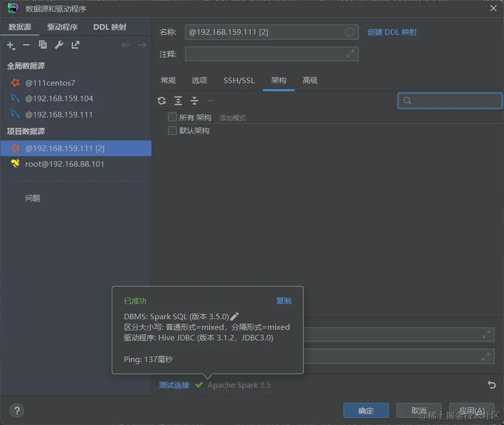The image size is (504, 425).
Task: Click into the schema search box
Action: coord(450,101)
